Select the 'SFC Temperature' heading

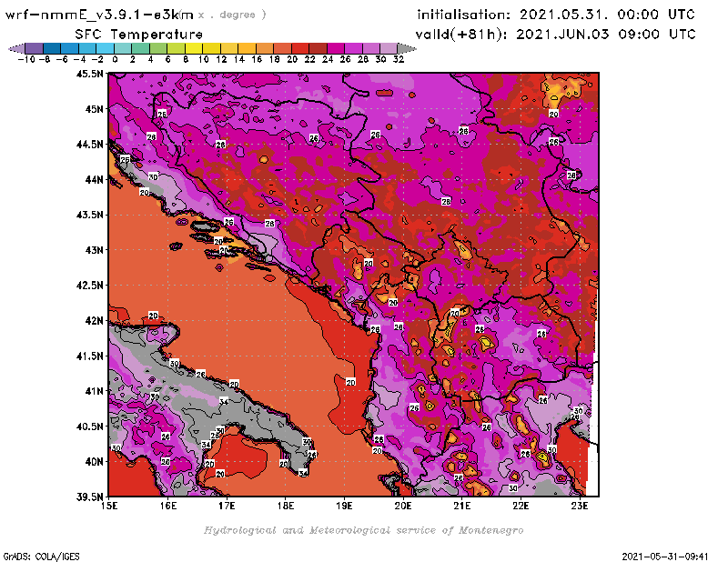(139, 35)
